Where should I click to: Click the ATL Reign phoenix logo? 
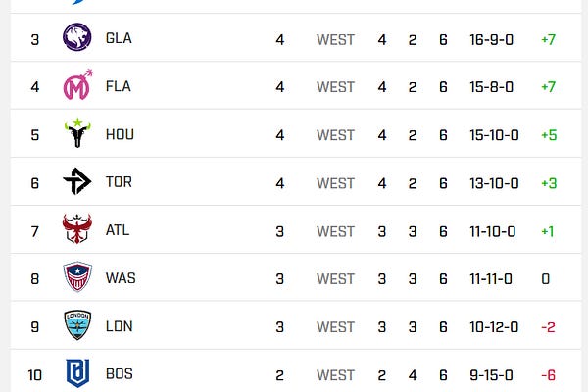click(x=76, y=228)
